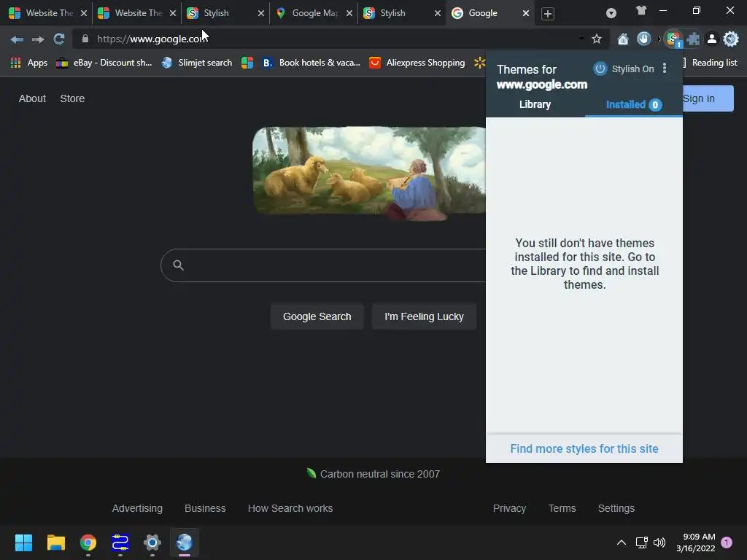This screenshot has height=560, width=747.
Task: Open the clock showing 9:09 AM
Action: [695, 542]
